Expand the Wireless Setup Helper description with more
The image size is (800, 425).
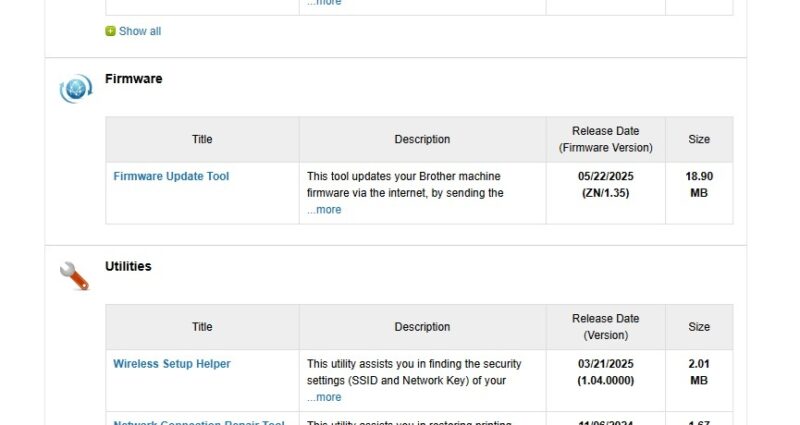coord(324,397)
